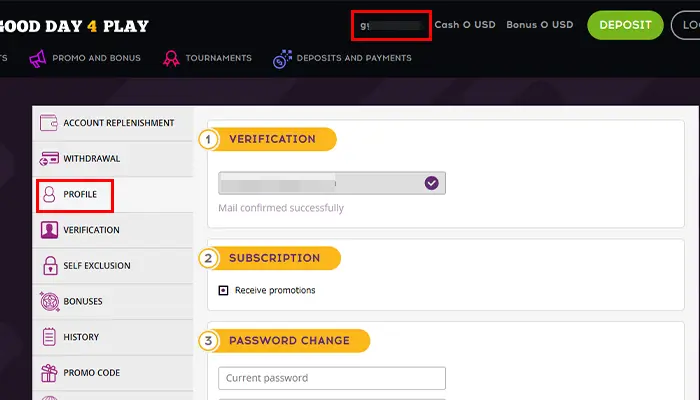Click the confirmed email field

(320, 183)
